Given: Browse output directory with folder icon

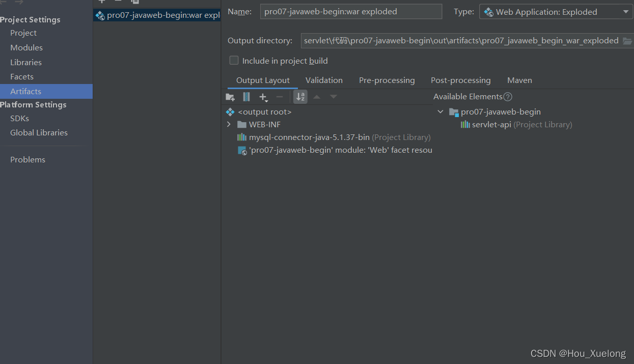Looking at the screenshot, I should (628, 40).
